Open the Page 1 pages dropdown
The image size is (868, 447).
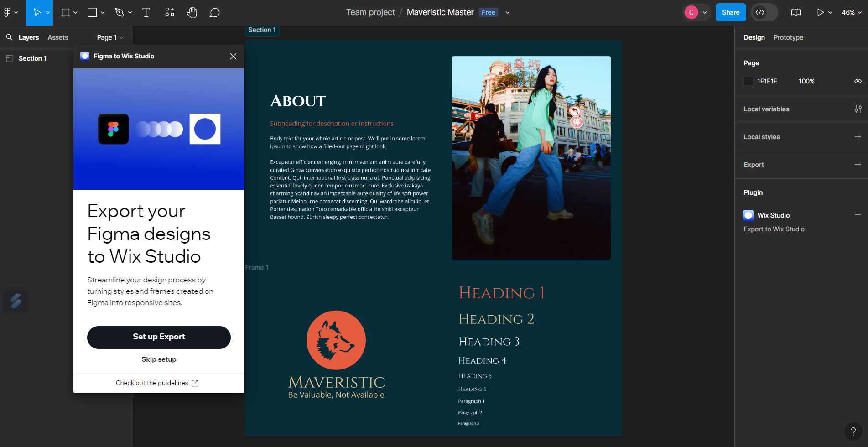pyautogui.click(x=110, y=37)
